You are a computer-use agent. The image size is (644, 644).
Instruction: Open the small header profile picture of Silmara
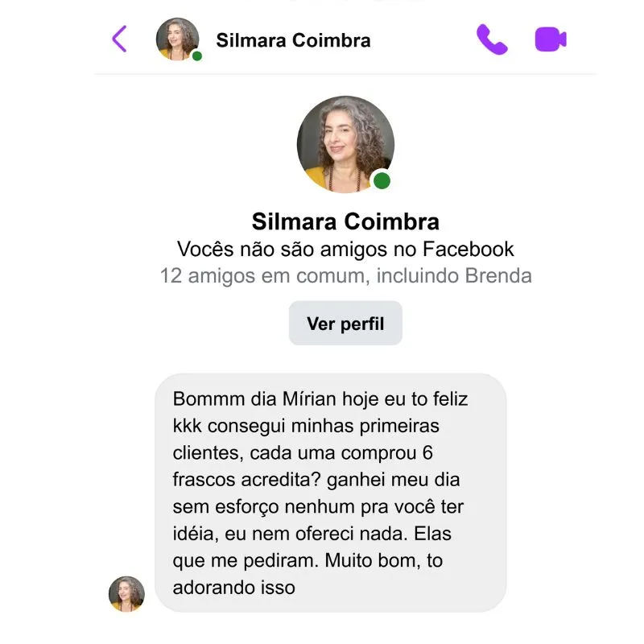[x=177, y=39]
